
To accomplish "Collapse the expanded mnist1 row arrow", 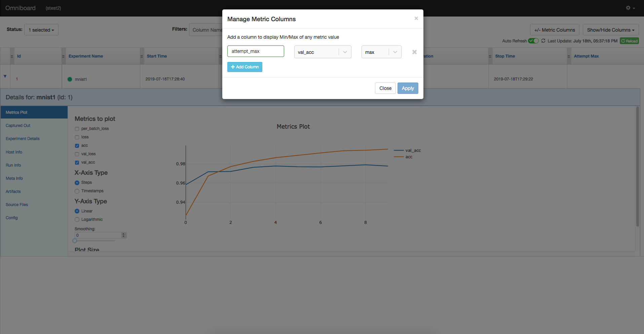I will (5, 76).
